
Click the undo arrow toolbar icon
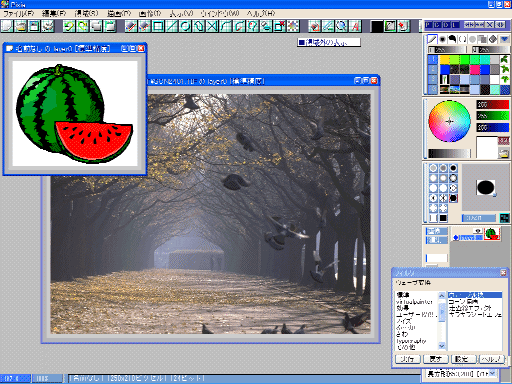pyautogui.click(x=69, y=26)
